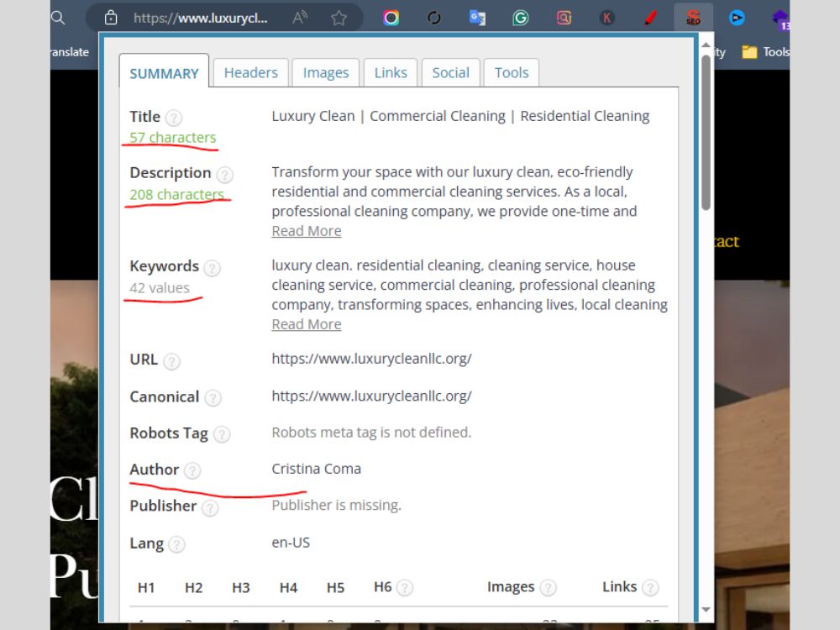The image size is (840, 630).
Task: Click the H5 column header
Action: pos(335,588)
